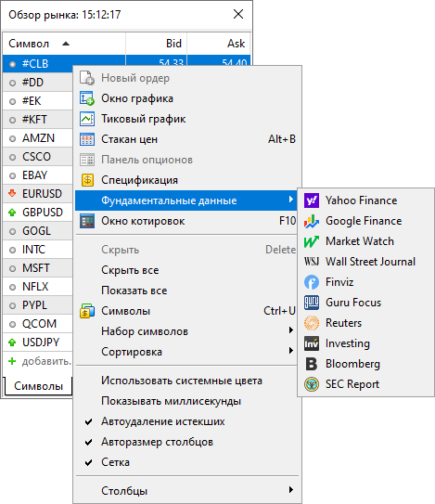
Task: Choose the Guru Focus icon
Action: click(312, 303)
